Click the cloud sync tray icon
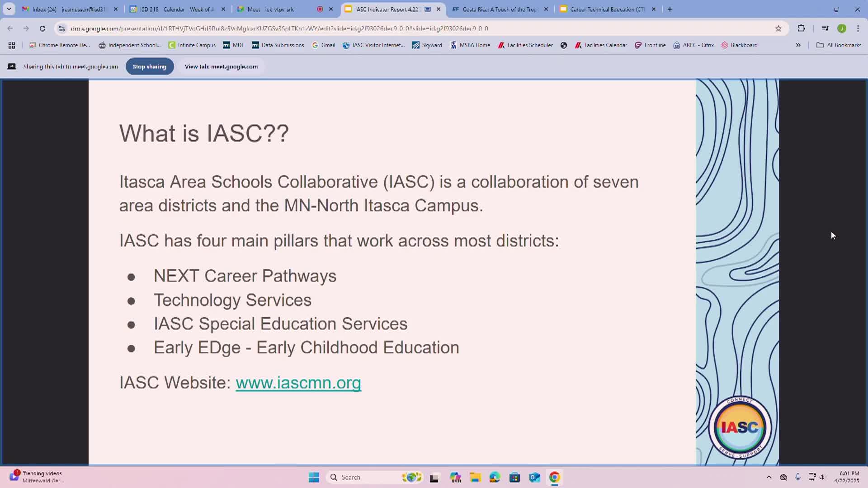 tap(783, 477)
